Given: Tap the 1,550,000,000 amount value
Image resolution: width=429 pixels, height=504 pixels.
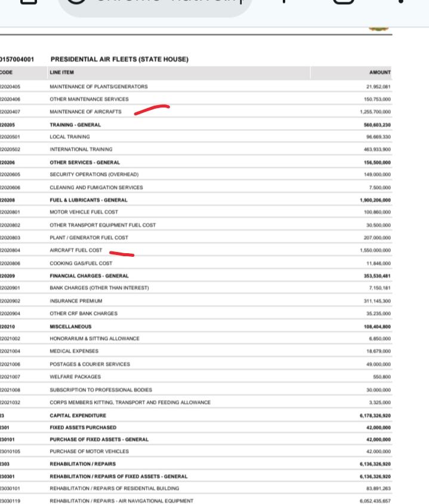Looking at the screenshot, I should tap(375, 250).
